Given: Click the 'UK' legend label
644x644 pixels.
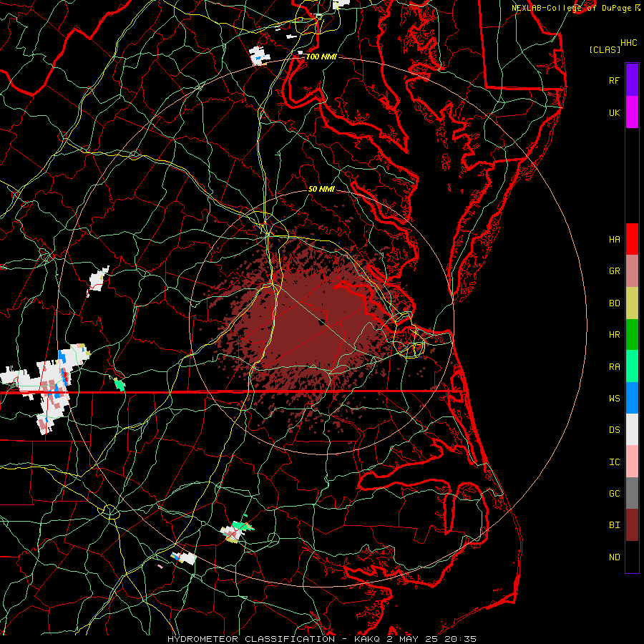Looking at the screenshot, I should coord(614,112).
